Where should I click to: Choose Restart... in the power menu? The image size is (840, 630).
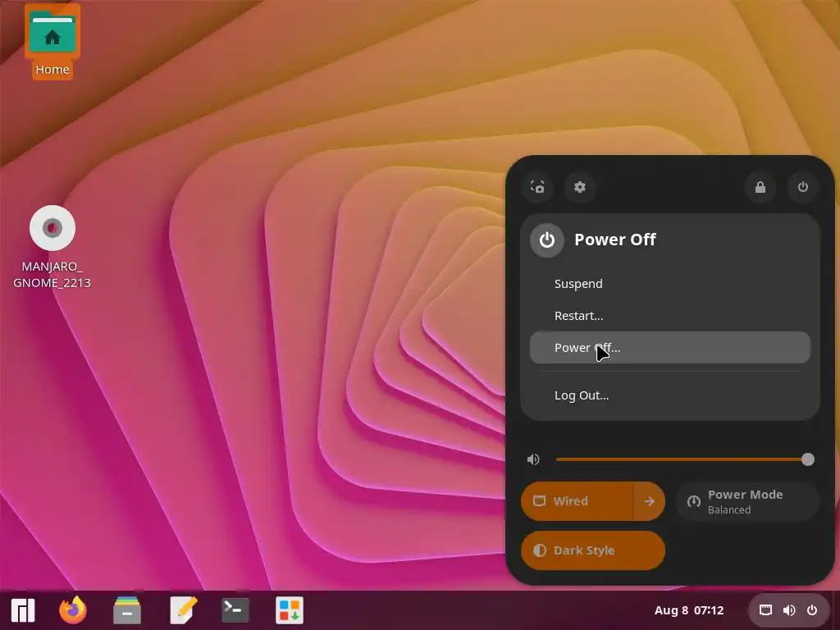tap(669, 316)
